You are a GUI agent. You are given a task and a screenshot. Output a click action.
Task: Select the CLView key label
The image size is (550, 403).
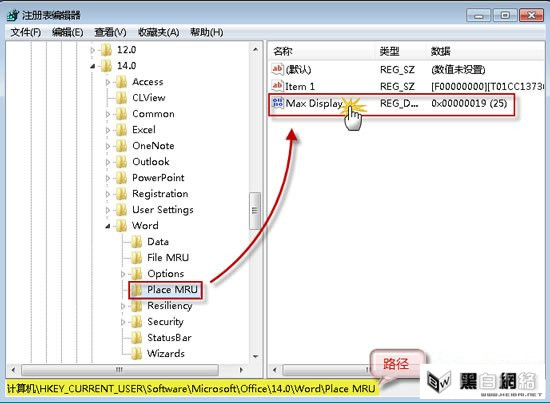pos(149,98)
